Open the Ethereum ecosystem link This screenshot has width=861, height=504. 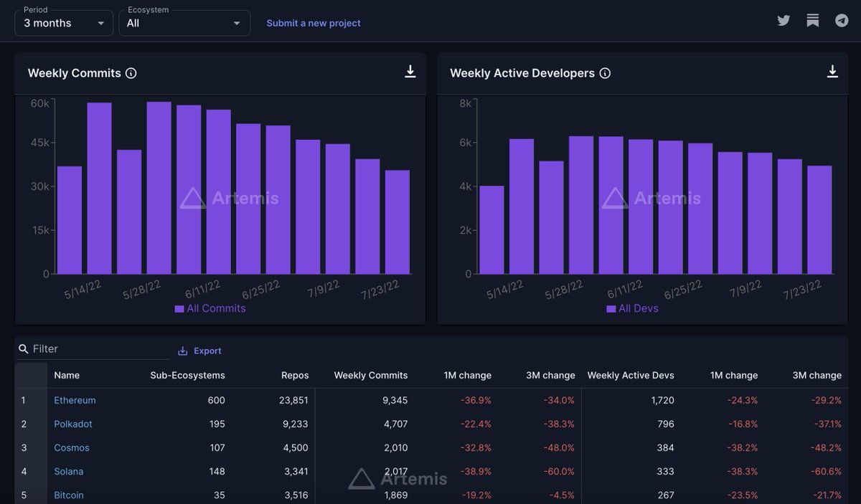pyautogui.click(x=75, y=400)
